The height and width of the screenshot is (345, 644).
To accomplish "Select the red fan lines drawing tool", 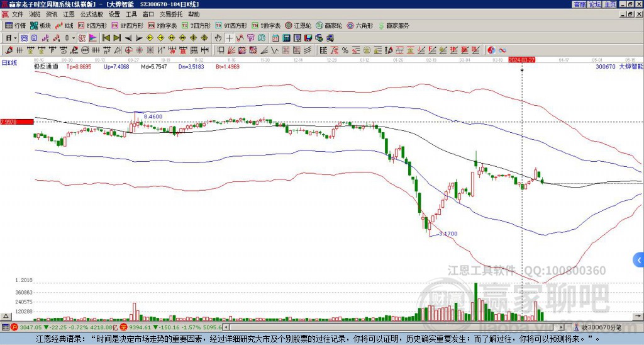I will (x=231, y=50).
